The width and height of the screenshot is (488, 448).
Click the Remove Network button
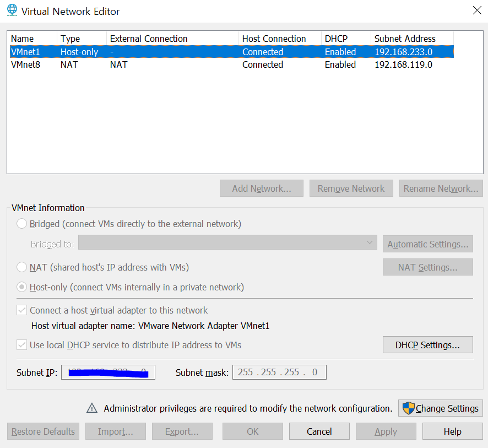click(x=351, y=188)
